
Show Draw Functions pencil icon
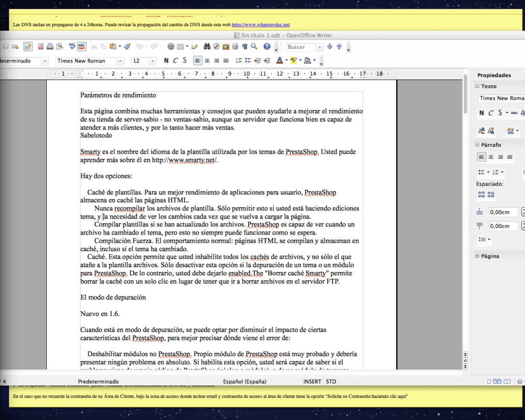click(194, 47)
